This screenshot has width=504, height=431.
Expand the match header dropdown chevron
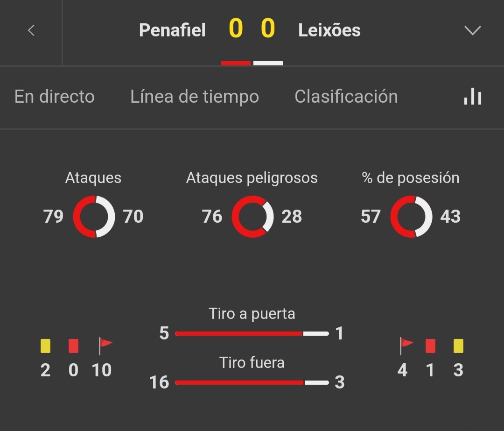click(x=472, y=30)
